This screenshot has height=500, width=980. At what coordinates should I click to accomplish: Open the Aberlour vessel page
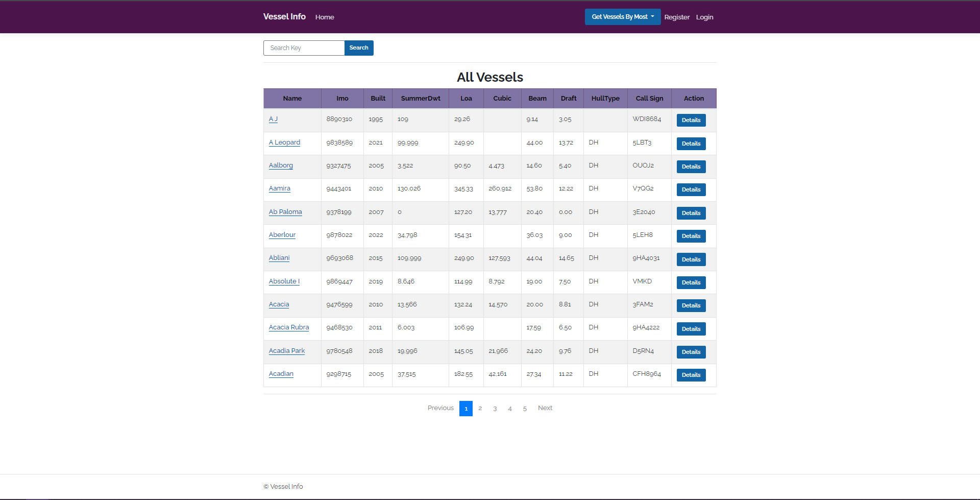(282, 235)
